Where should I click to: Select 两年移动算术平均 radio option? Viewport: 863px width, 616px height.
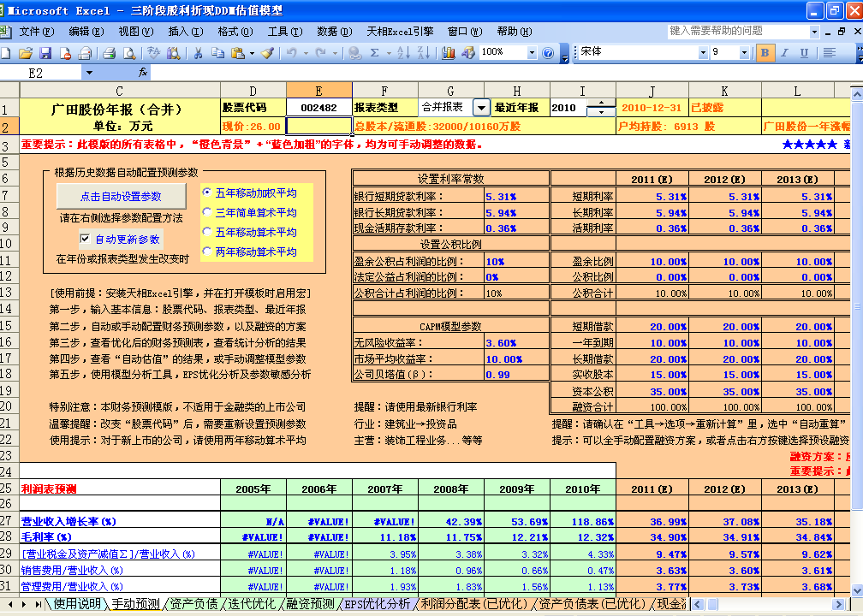207,252
